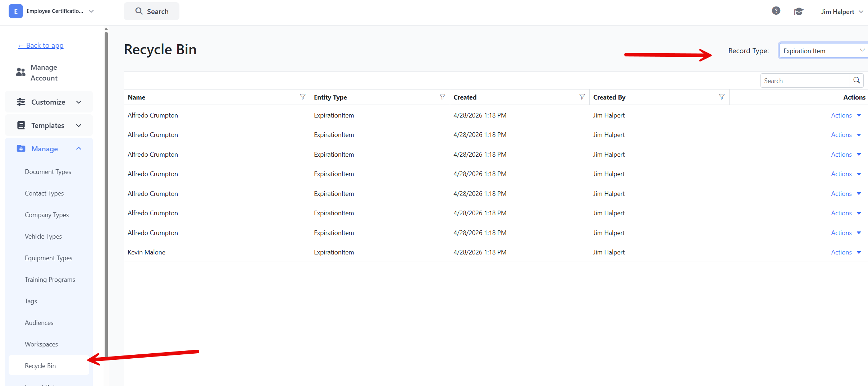Click the top Search button
This screenshot has width=868, height=386.
coord(151,11)
